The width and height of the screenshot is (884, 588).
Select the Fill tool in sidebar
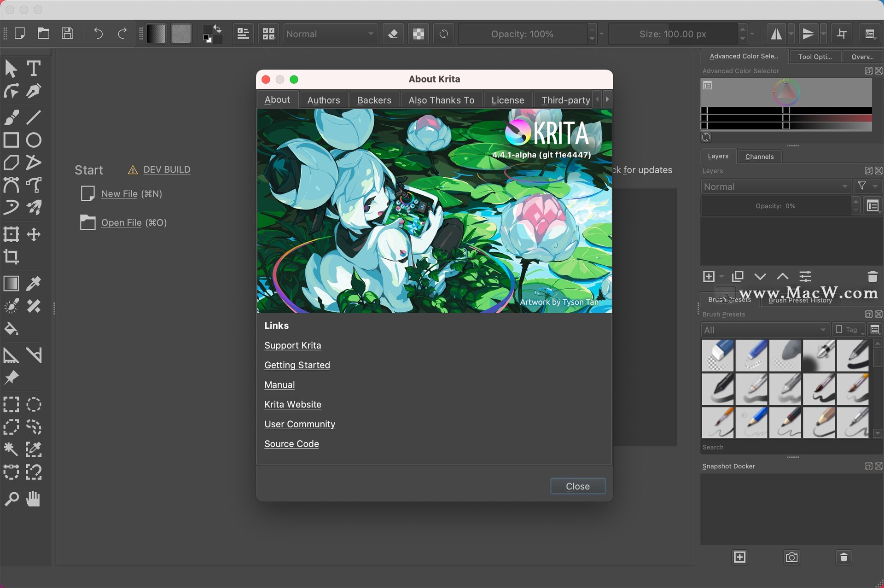11,330
